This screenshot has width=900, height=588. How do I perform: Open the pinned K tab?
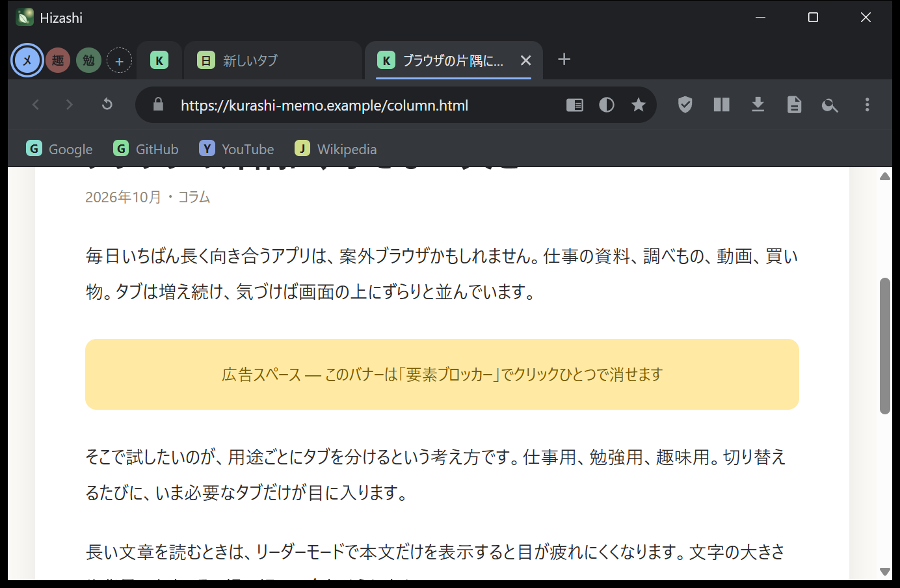coord(159,60)
